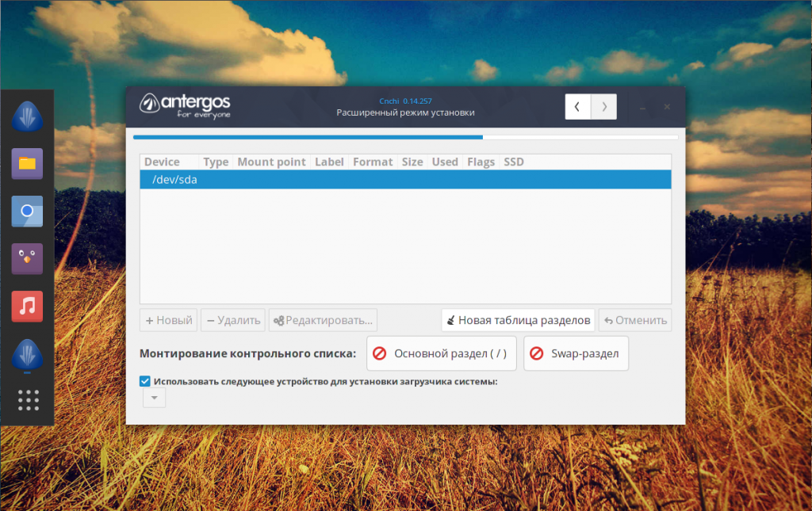The height and width of the screenshot is (511, 812).
Task: Click the Удалить partition button
Action: (233, 320)
